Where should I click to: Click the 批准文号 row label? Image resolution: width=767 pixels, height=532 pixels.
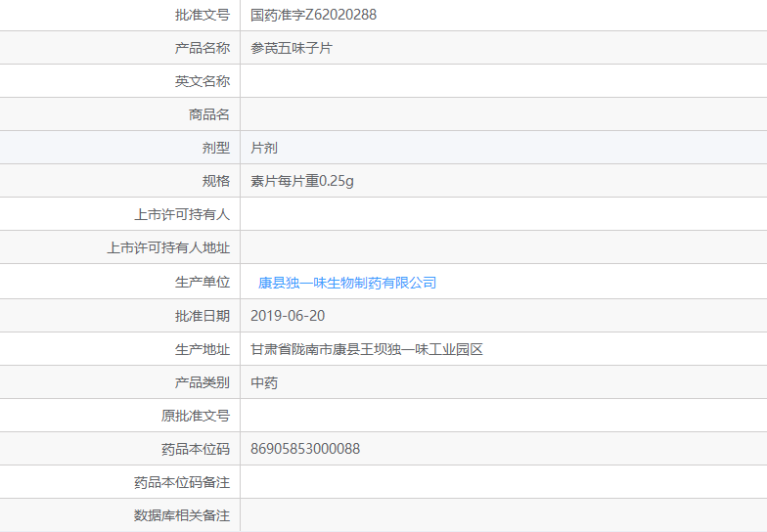pos(203,15)
